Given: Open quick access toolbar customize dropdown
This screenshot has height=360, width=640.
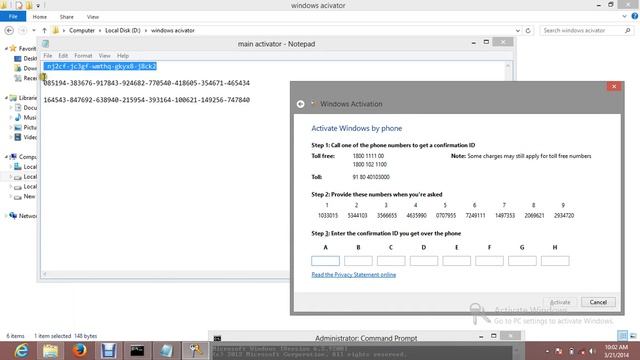Looking at the screenshot, I should click(38, 6).
